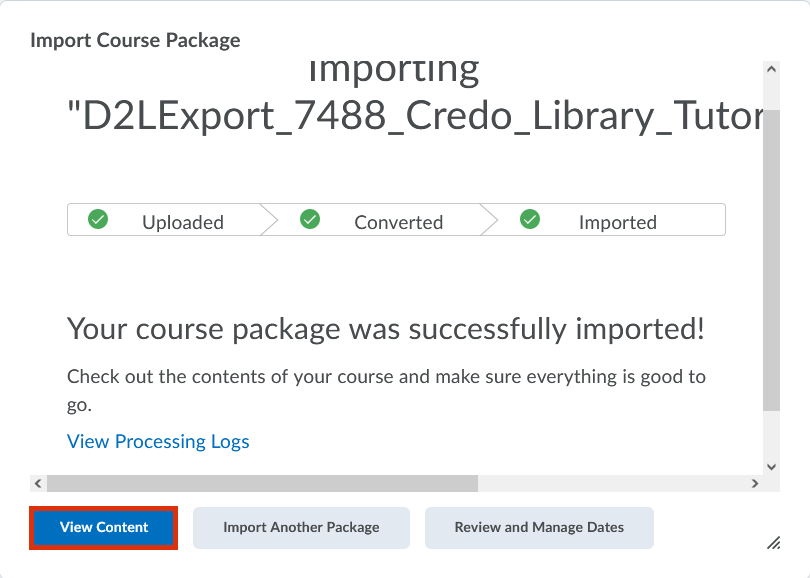Screen dimensions: 810x578
Task: Choose Import Another Package
Action: [301, 527]
